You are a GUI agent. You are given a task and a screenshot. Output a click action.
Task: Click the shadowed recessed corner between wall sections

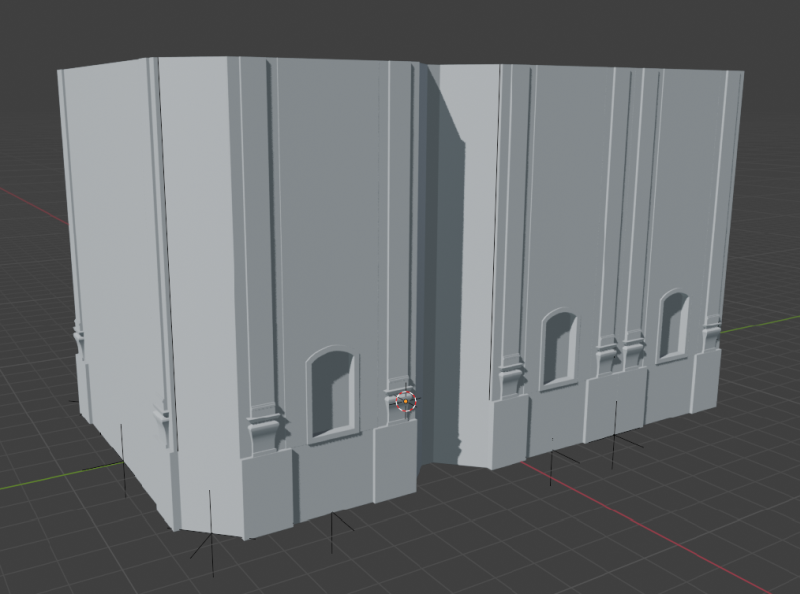[x=447, y=300]
